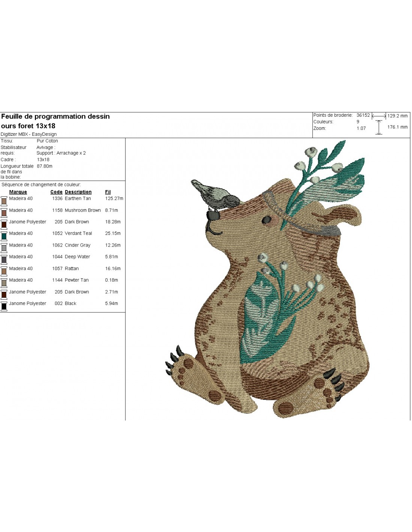Click stitch count value '36152'

pyautogui.click(x=363, y=115)
